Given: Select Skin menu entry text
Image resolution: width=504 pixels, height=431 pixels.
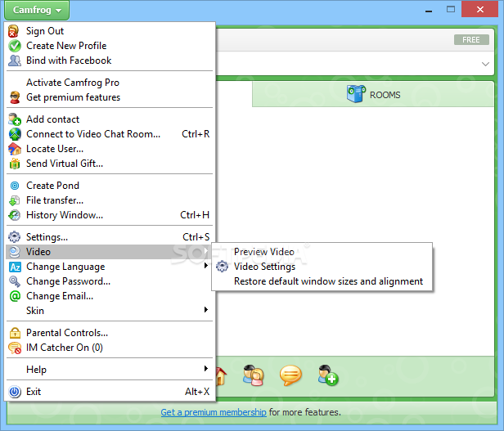Looking at the screenshot, I should [35, 311].
